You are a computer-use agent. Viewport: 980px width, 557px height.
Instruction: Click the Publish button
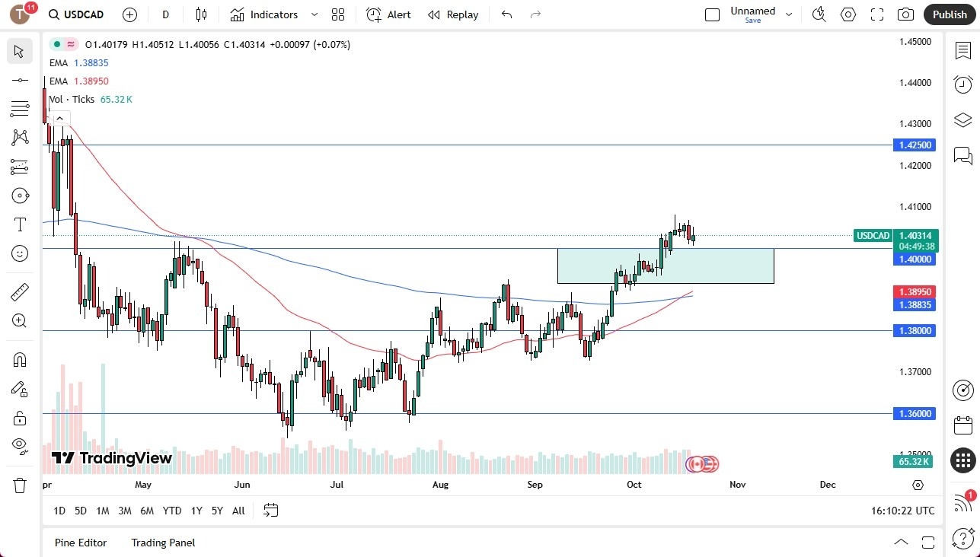(x=950, y=14)
